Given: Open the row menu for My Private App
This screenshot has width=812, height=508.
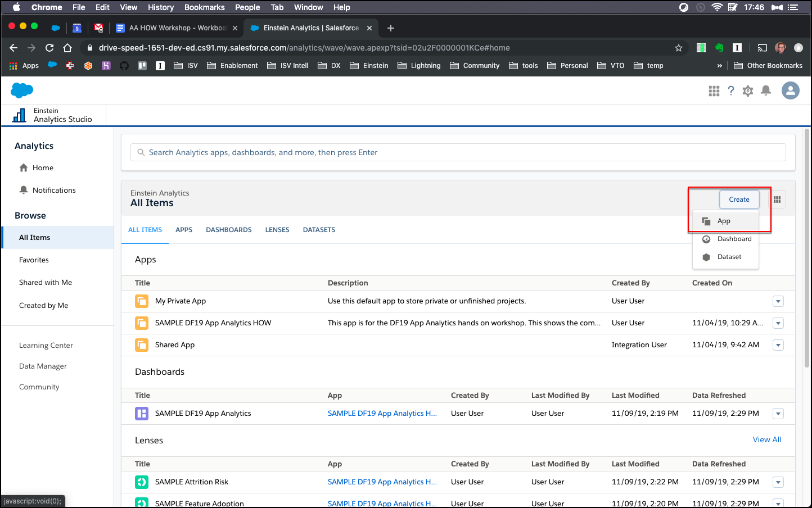Looking at the screenshot, I should (x=778, y=301).
